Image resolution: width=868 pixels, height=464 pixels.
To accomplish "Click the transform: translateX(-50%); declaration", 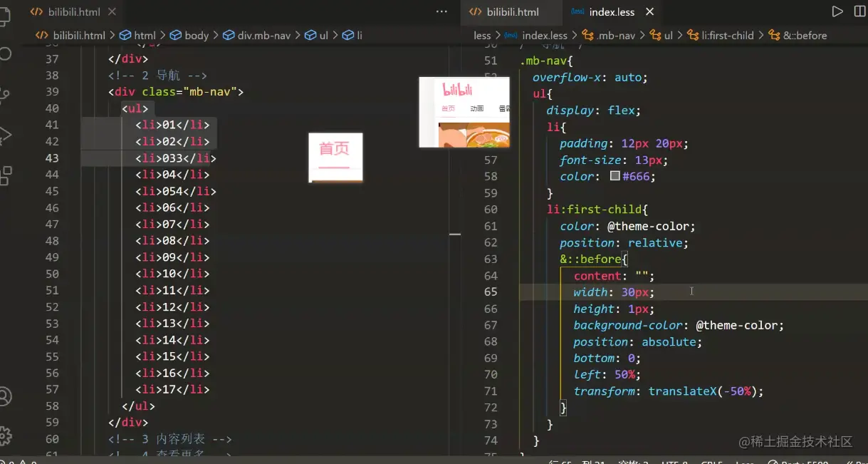I will point(669,391).
